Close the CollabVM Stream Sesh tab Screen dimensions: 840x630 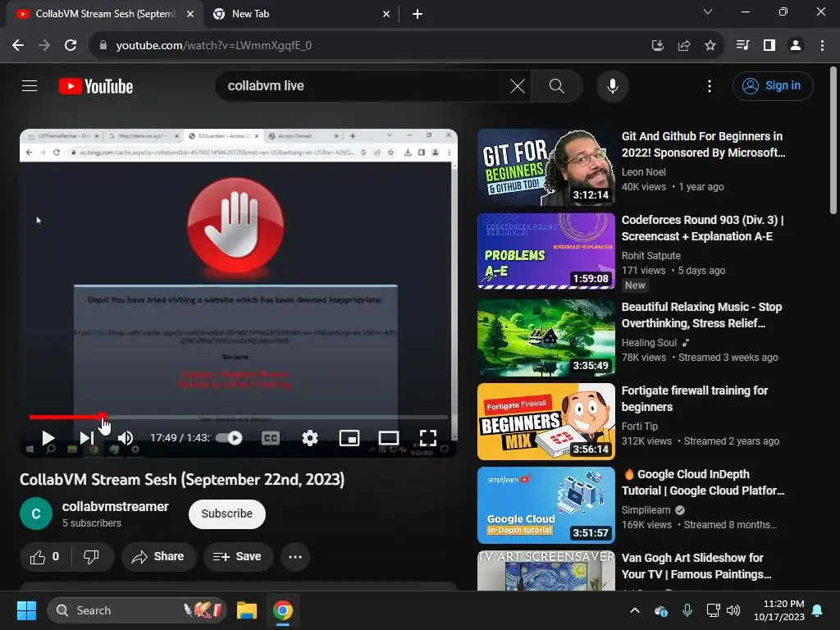(190, 14)
